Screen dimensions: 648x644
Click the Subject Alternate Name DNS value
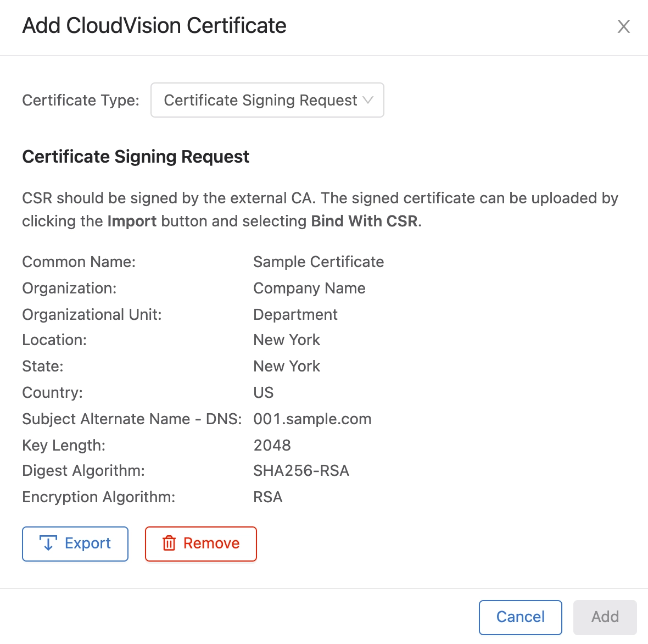pyautogui.click(x=312, y=419)
